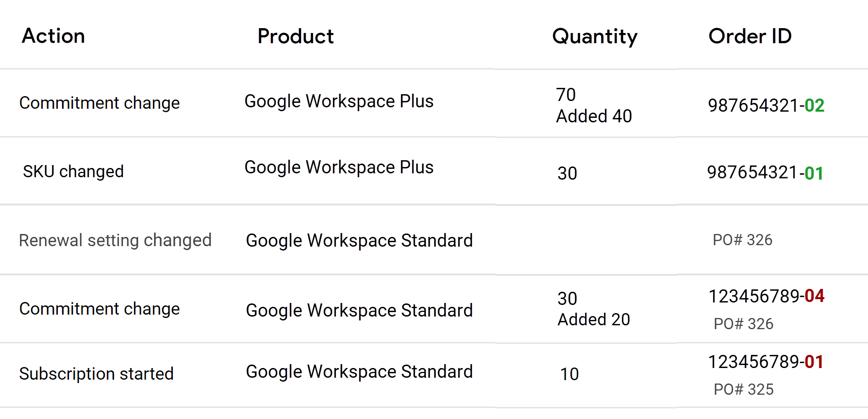Screen dimensions: 868x419
Task: Open order 987654321-02
Action: click(766, 105)
